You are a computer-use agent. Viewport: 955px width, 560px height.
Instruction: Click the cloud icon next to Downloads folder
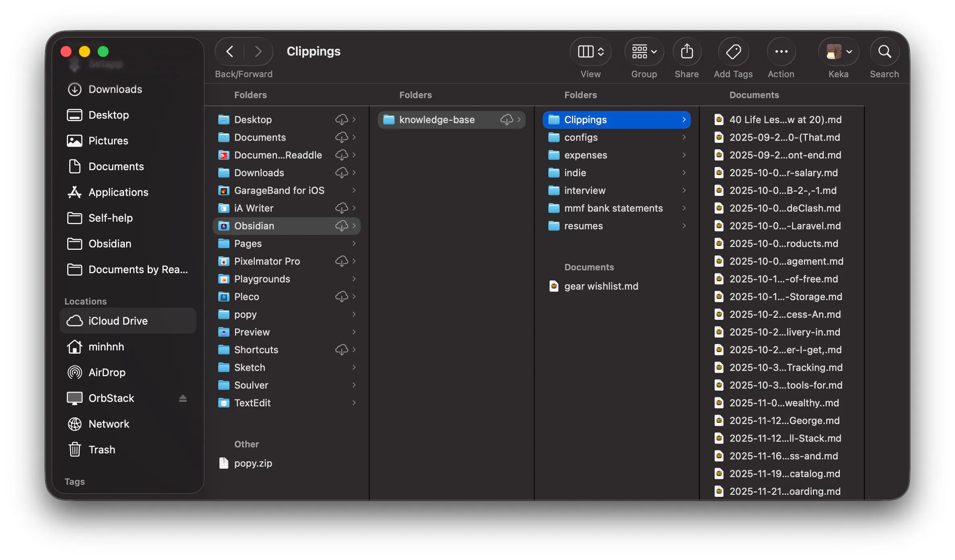[343, 173]
